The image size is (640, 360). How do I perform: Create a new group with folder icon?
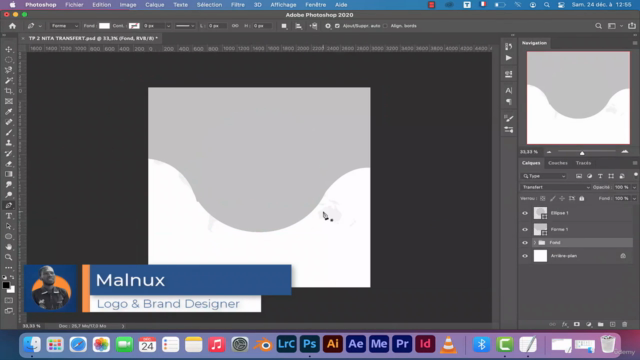[600, 324]
